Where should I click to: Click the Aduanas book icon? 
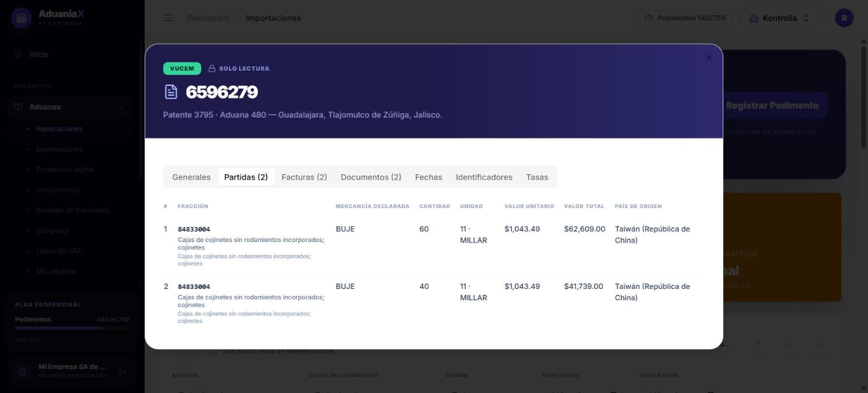tap(18, 107)
